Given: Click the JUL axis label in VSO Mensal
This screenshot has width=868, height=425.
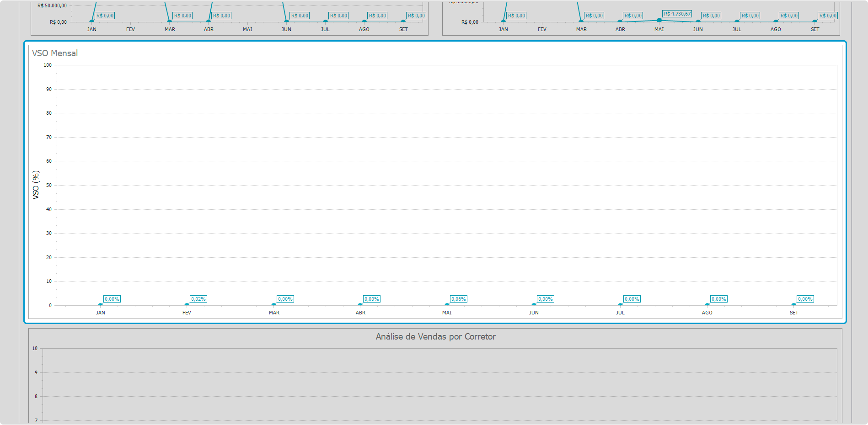Looking at the screenshot, I should [x=621, y=313].
